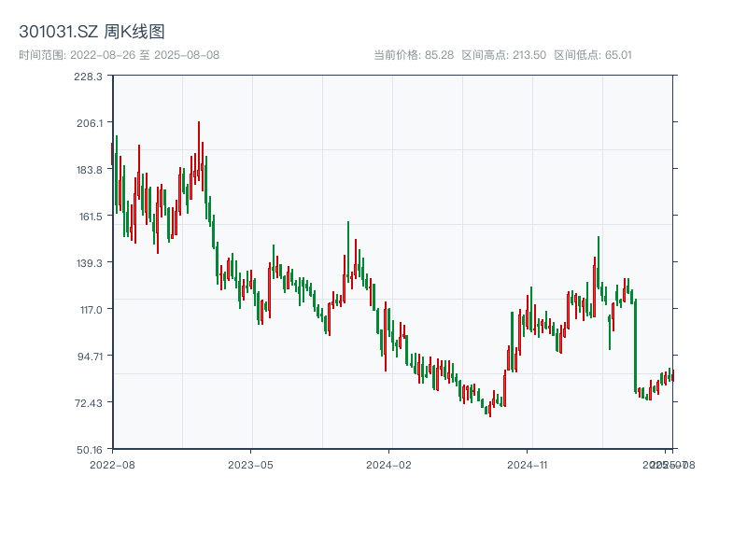Image resolution: width=747 pixels, height=560 pixels.
Task: Click the x-axis label 2024-11
Action: pos(527,465)
